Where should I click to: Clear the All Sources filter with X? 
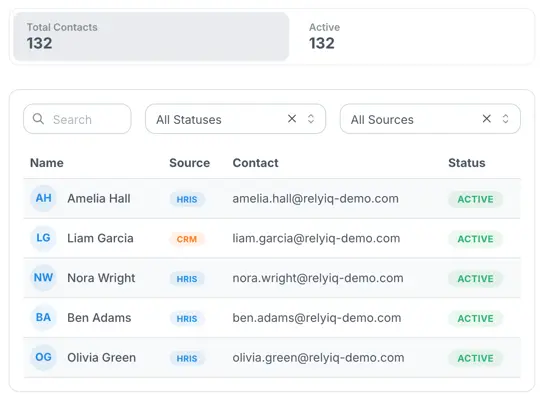point(487,119)
